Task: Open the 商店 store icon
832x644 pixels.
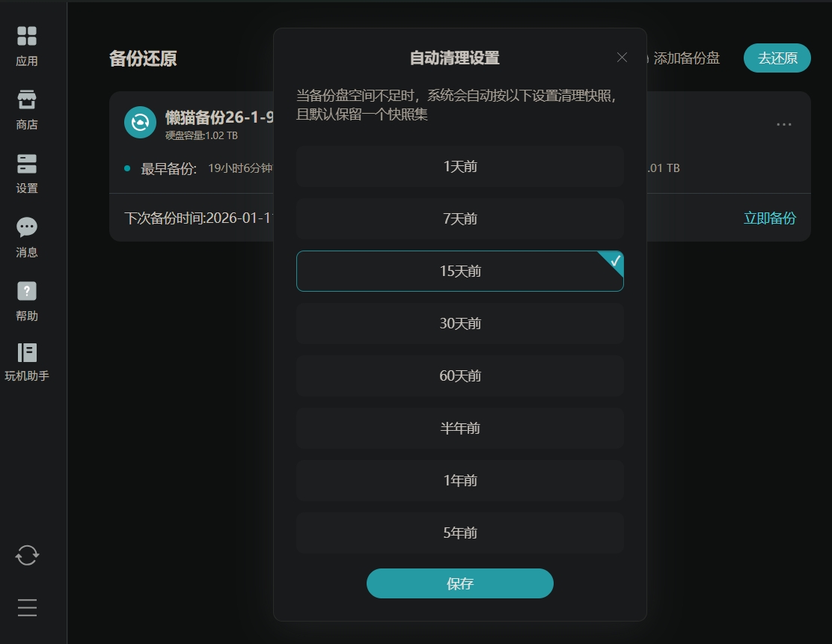Action: coord(26,99)
